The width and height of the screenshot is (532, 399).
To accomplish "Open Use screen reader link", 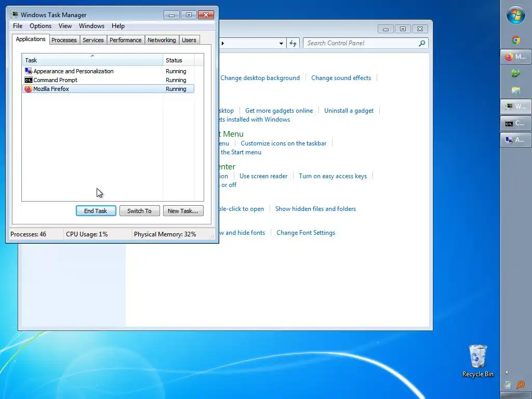I will (263, 176).
